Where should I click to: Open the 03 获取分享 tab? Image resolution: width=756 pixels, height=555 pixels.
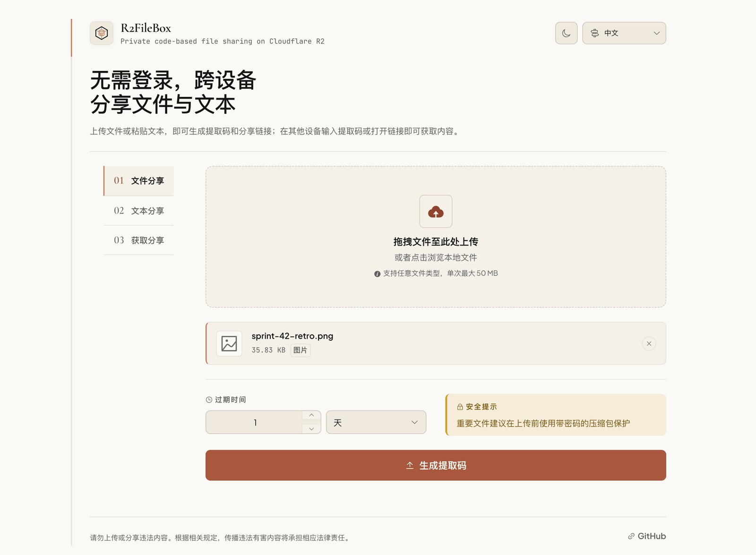click(x=138, y=240)
